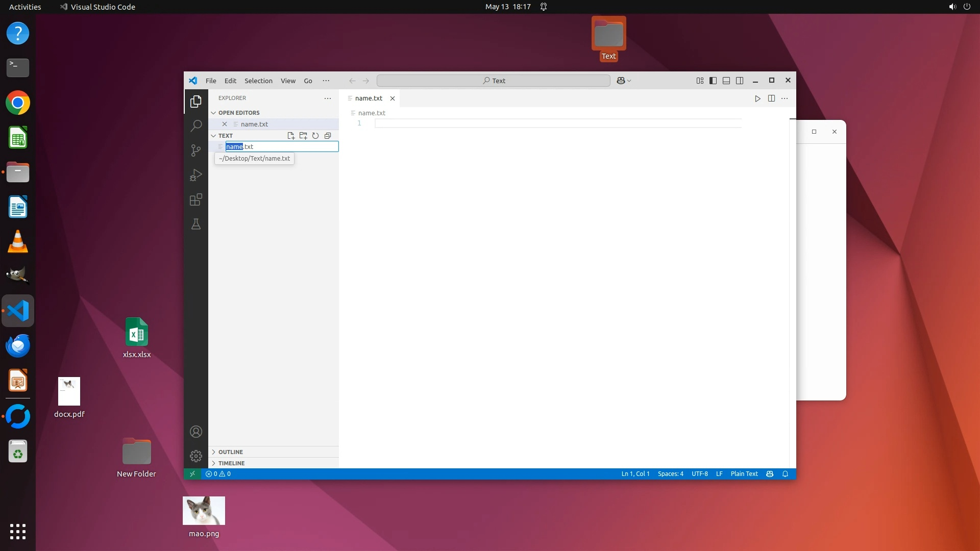This screenshot has height=551, width=980.
Task: Open the Extensions view icon
Action: point(196,199)
